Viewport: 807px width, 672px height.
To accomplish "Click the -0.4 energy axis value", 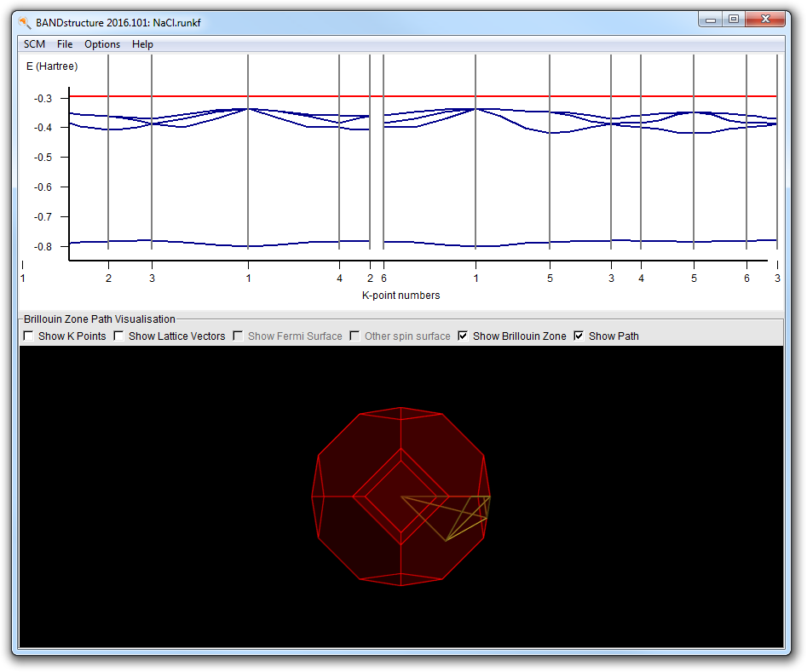I will [43, 128].
